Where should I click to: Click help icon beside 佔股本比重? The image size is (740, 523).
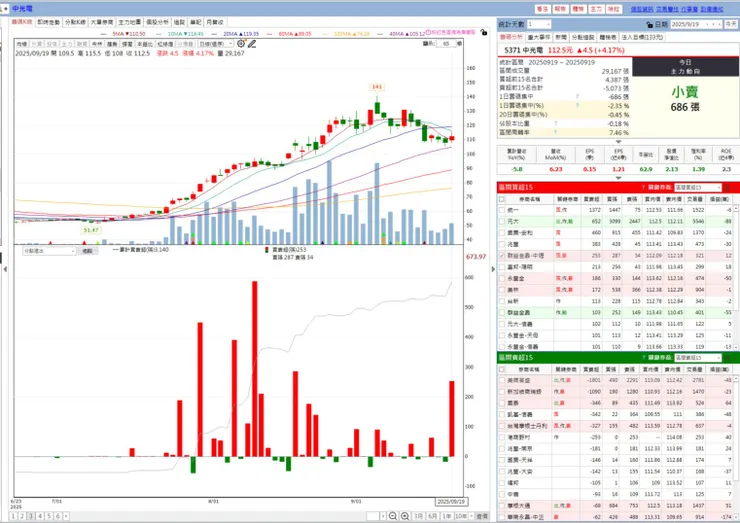[555, 123]
